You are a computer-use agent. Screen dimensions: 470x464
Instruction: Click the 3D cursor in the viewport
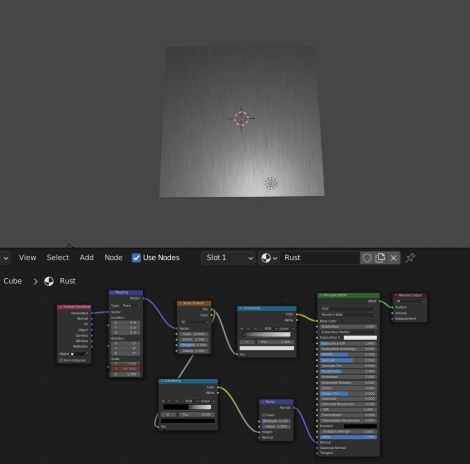241,118
